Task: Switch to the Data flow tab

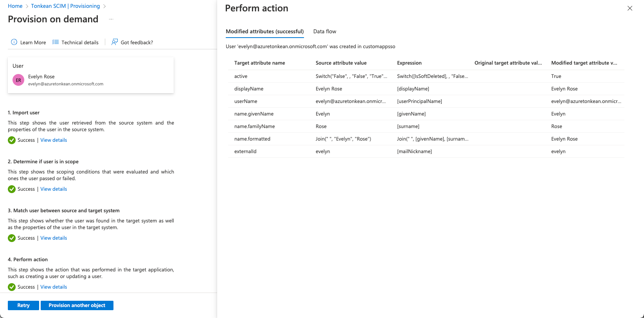Action: pos(324,31)
